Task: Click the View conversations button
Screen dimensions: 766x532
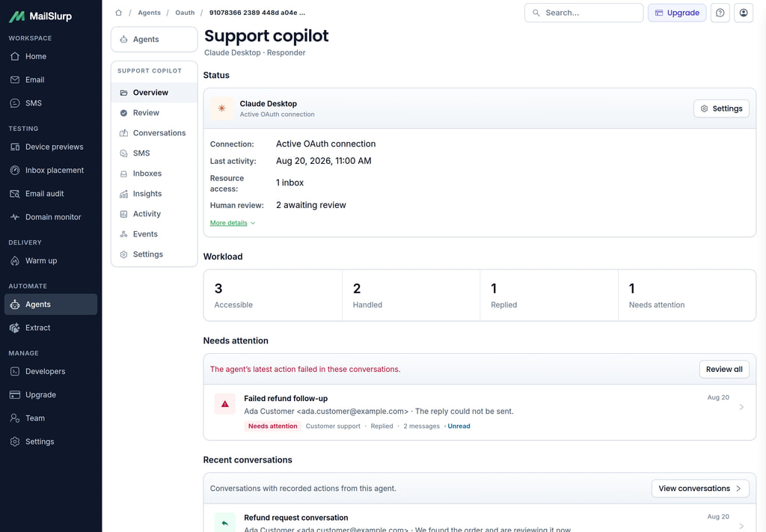Action: pyautogui.click(x=700, y=489)
